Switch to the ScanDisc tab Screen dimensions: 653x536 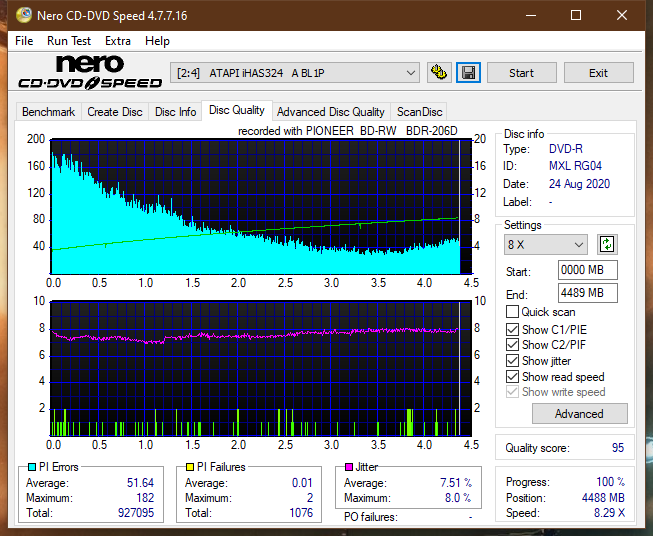pyautogui.click(x=419, y=112)
